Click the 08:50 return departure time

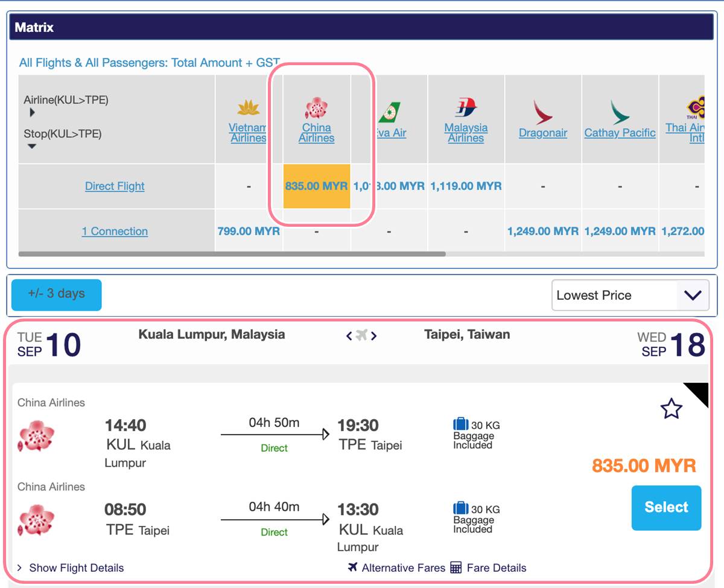click(x=125, y=509)
